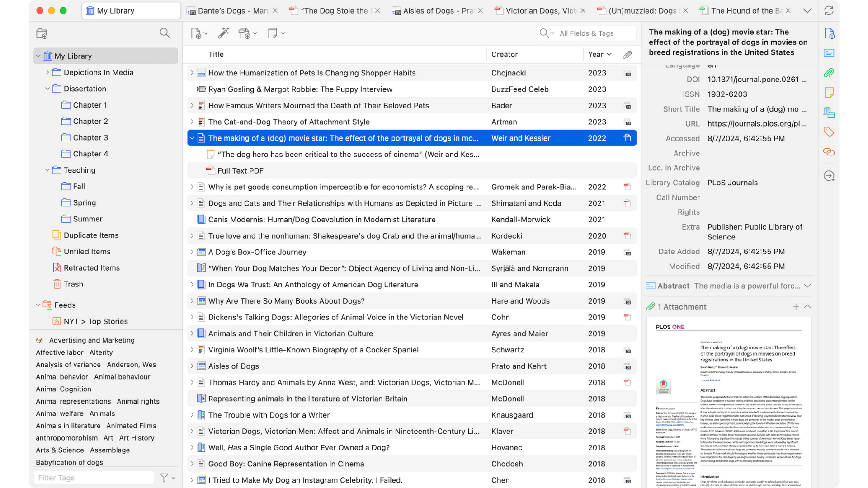
Task: Click the Sync with Zotero icon
Action: click(x=829, y=10)
